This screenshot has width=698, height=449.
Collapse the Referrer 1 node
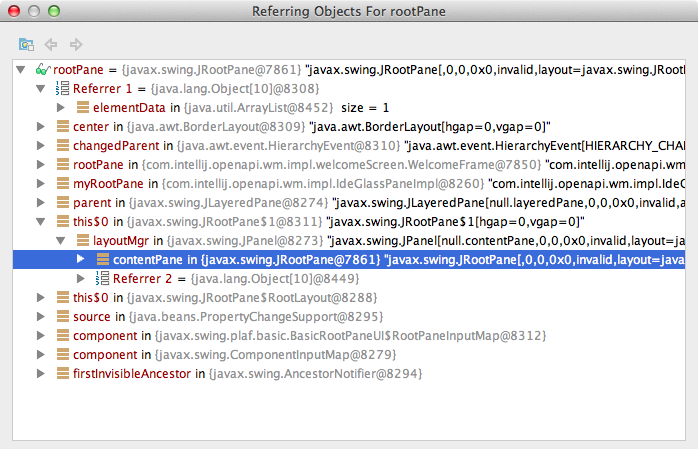tap(41, 89)
